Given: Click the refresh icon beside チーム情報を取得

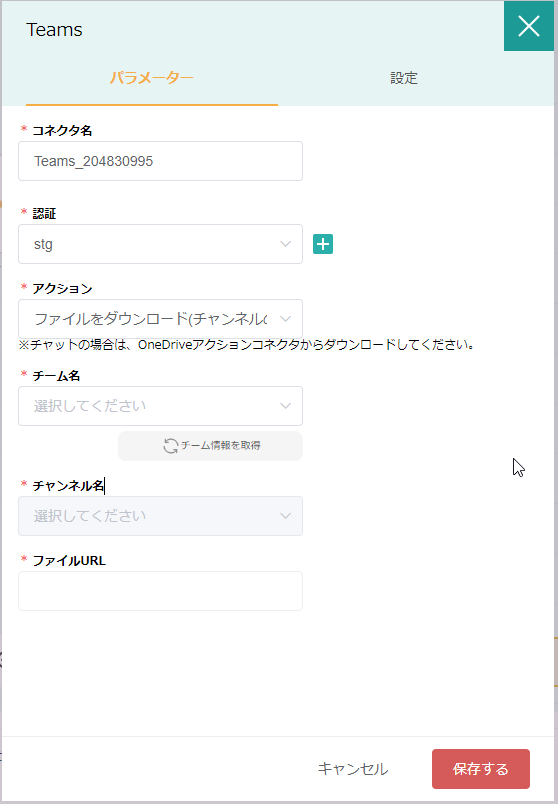Looking at the screenshot, I should pos(170,446).
